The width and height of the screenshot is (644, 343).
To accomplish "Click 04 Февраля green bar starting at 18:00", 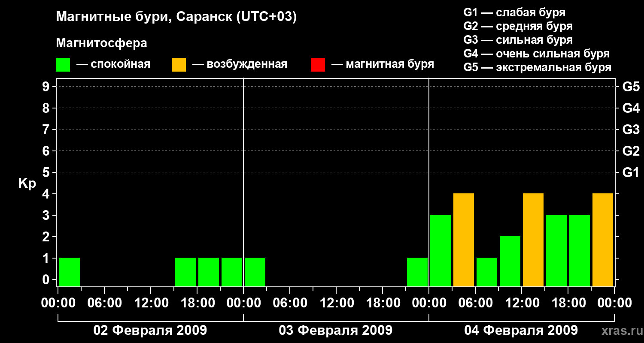I will pos(580,250).
